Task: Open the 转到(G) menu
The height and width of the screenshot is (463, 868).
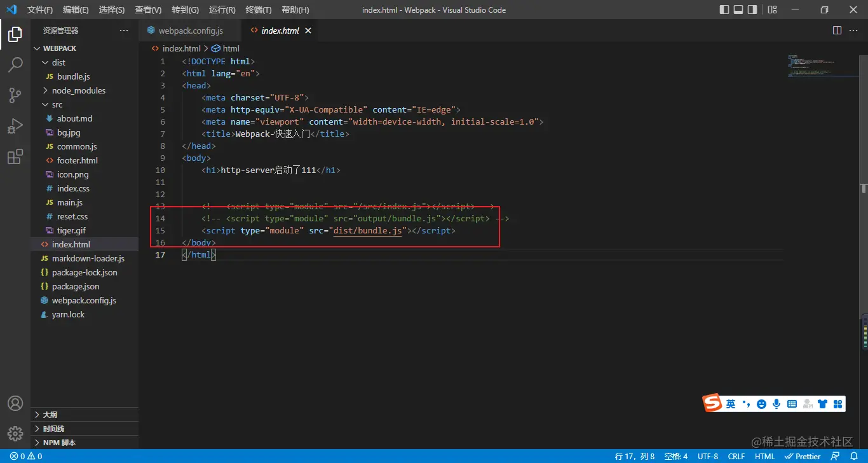Action: [x=185, y=10]
